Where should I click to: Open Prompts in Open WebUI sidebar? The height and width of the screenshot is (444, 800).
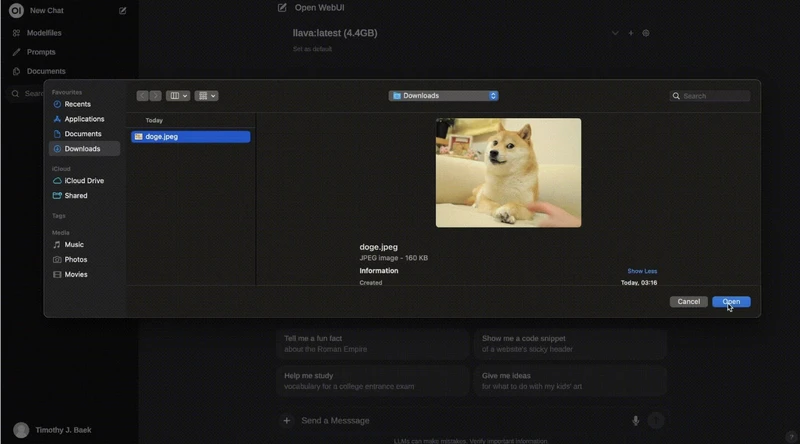point(41,52)
